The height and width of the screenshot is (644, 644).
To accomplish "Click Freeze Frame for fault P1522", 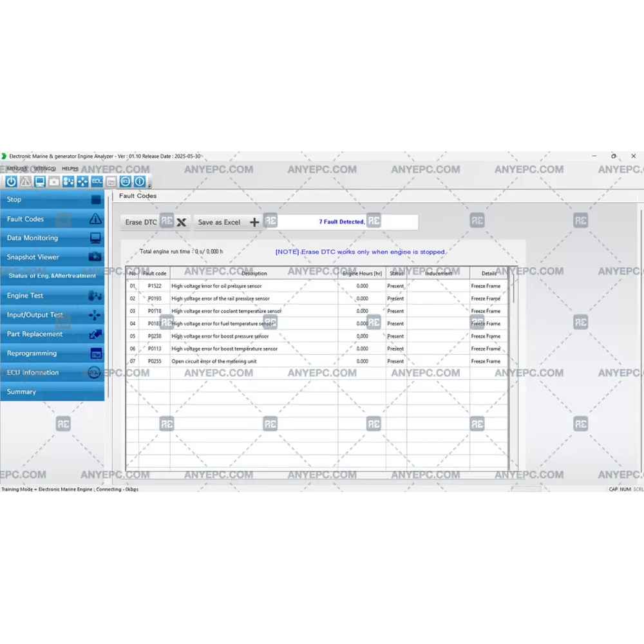I will (x=486, y=286).
